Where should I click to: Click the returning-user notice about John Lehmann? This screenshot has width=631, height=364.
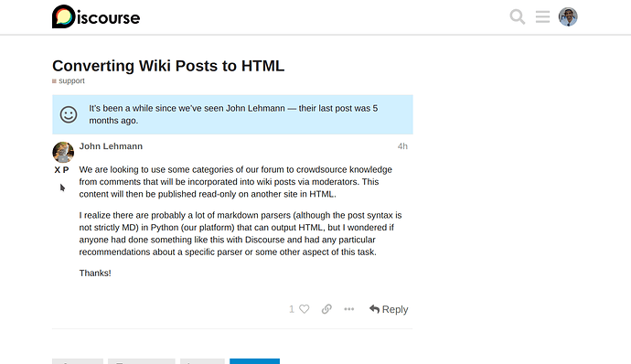[x=232, y=114]
